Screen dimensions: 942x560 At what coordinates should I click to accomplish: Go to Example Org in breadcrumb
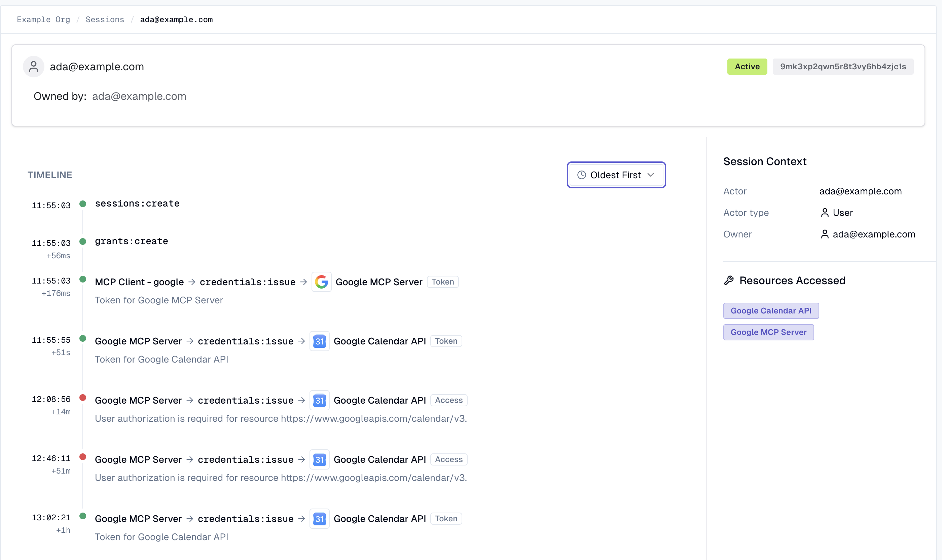click(43, 20)
